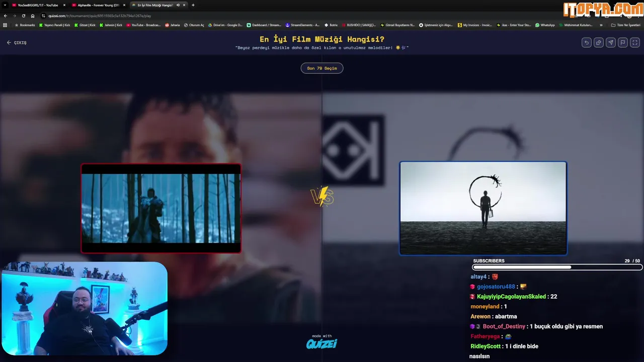Open Yayıncı Paneli Kick bookmark
Screen dimensions: 644x362
click(55, 25)
